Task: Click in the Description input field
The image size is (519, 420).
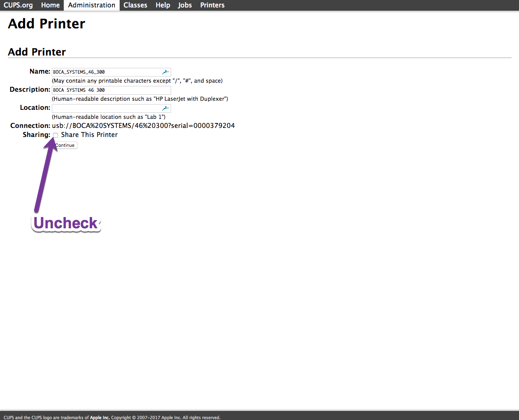Action: pyautogui.click(x=111, y=90)
